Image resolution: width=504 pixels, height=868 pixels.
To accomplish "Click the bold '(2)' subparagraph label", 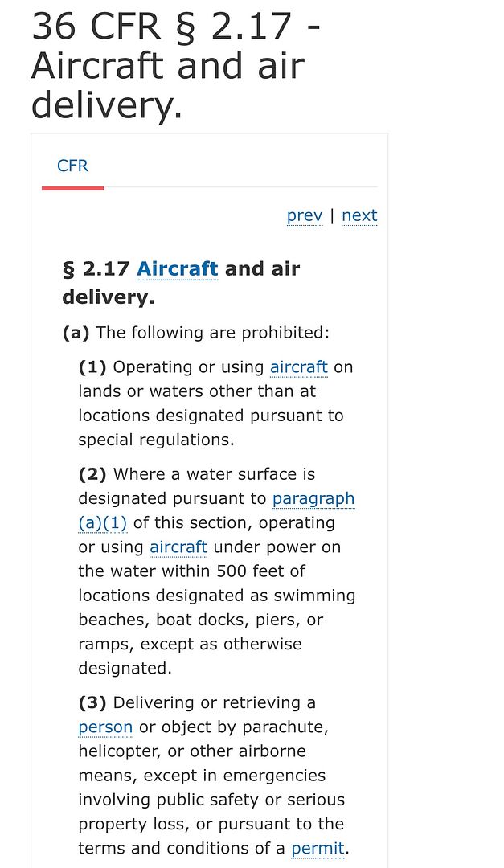I will [x=92, y=474].
